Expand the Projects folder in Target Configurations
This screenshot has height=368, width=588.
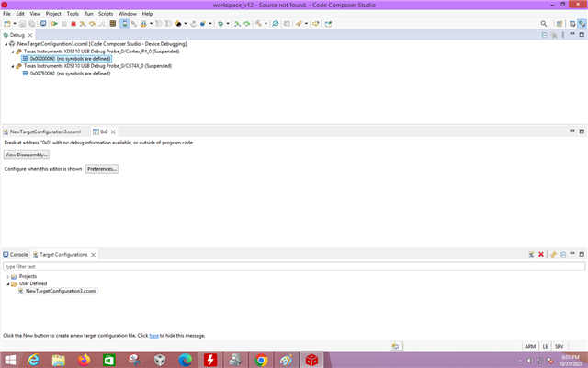8,276
